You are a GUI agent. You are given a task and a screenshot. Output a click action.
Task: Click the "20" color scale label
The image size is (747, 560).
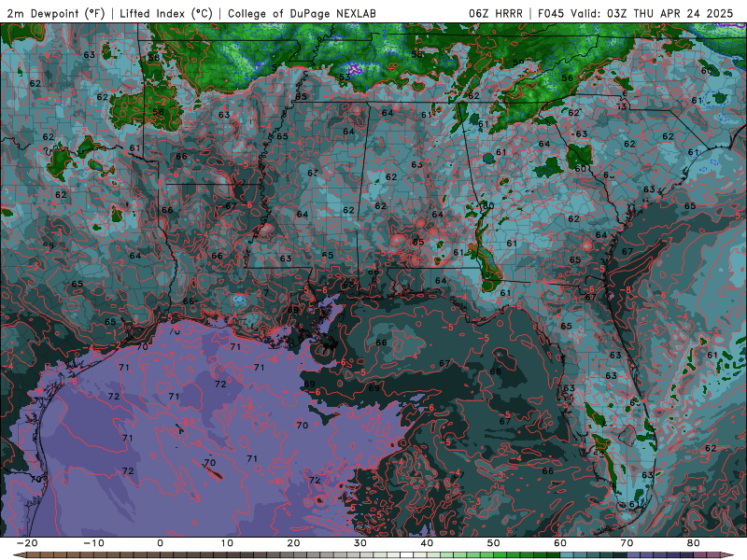[293, 543]
